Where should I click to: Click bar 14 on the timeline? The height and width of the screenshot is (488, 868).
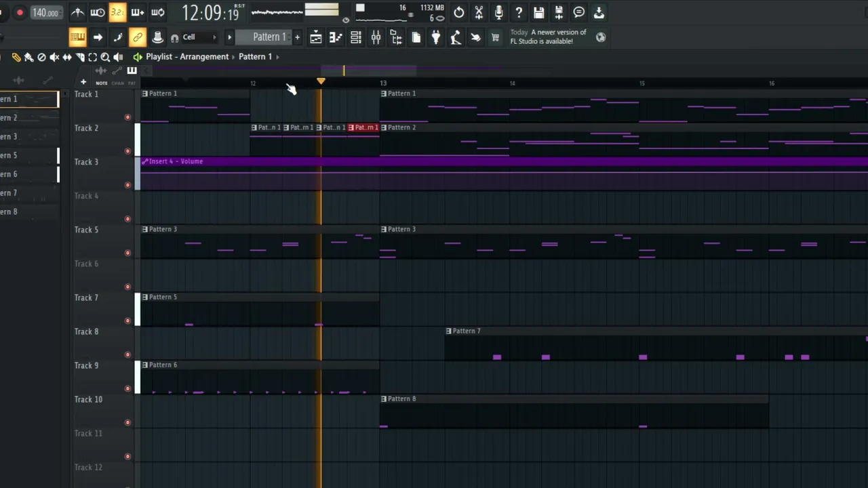512,83
